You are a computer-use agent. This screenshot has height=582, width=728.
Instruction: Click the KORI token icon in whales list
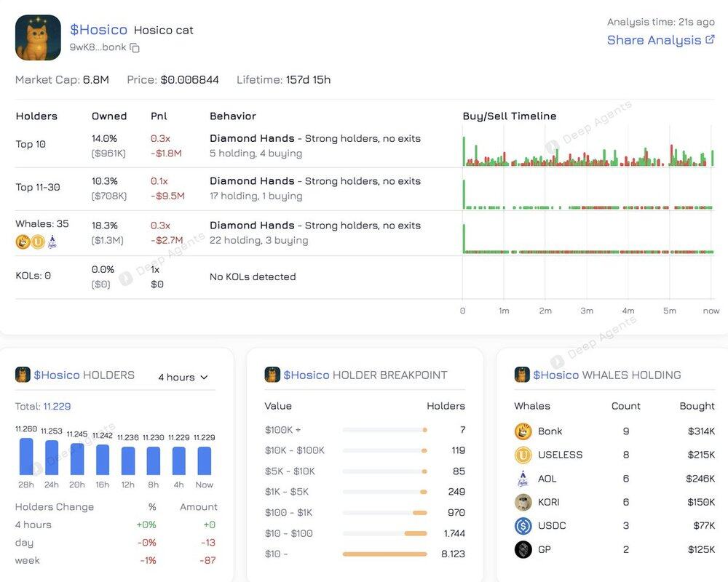[523, 502]
